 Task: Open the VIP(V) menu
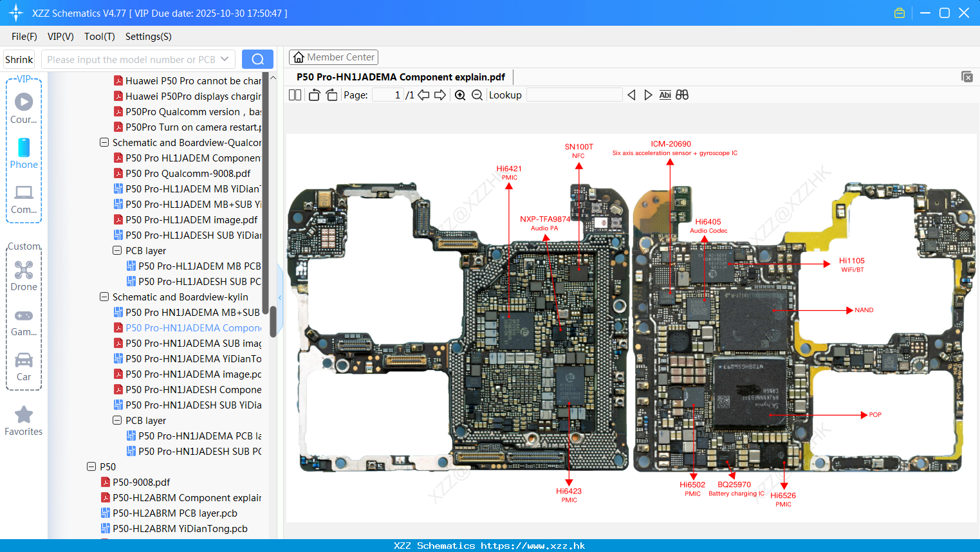click(x=60, y=37)
